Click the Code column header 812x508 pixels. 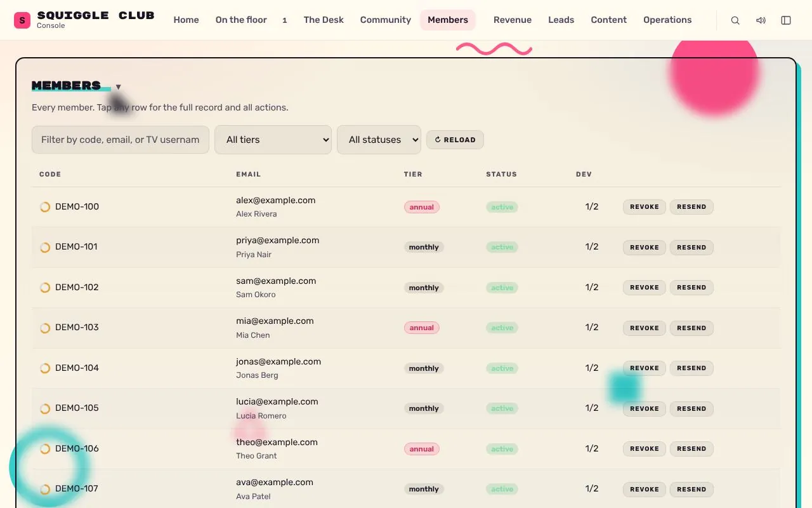(x=50, y=174)
